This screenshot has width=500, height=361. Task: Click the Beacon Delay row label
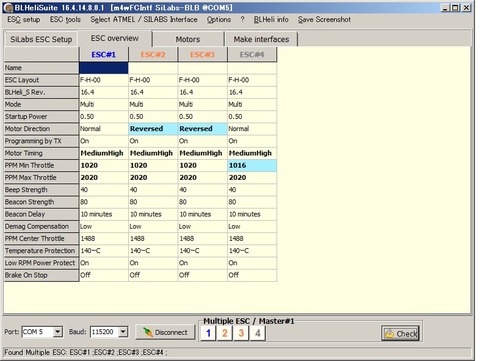click(x=41, y=214)
